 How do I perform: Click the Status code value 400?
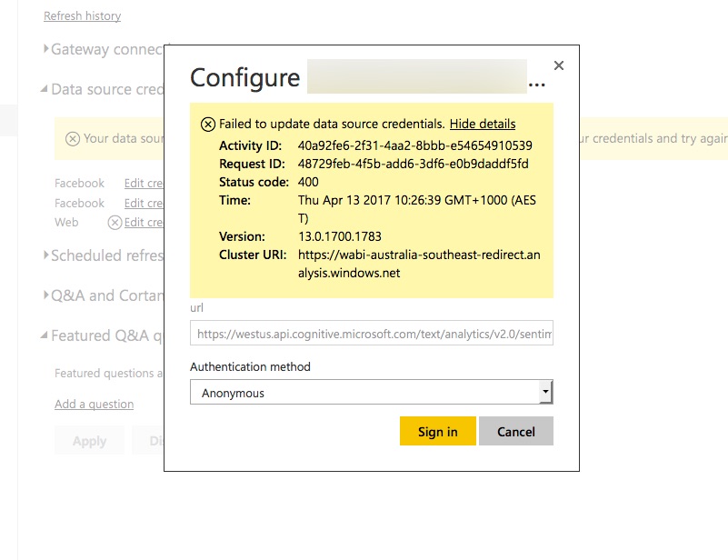(308, 182)
